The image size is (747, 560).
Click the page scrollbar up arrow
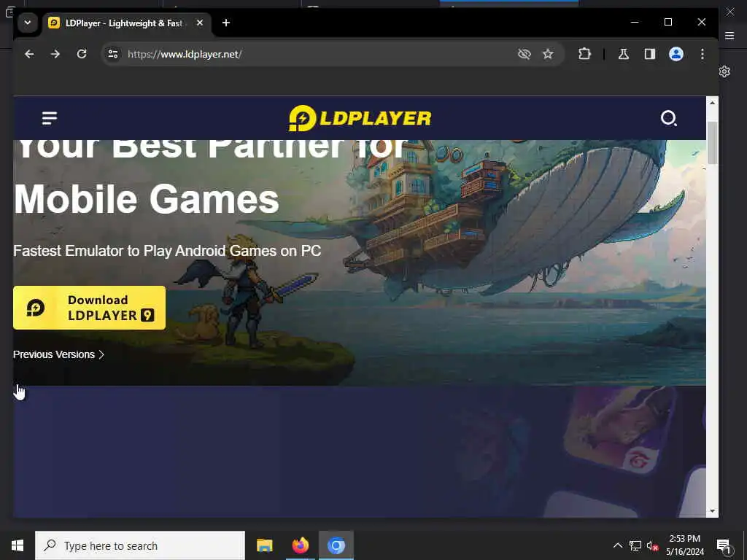click(712, 102)
